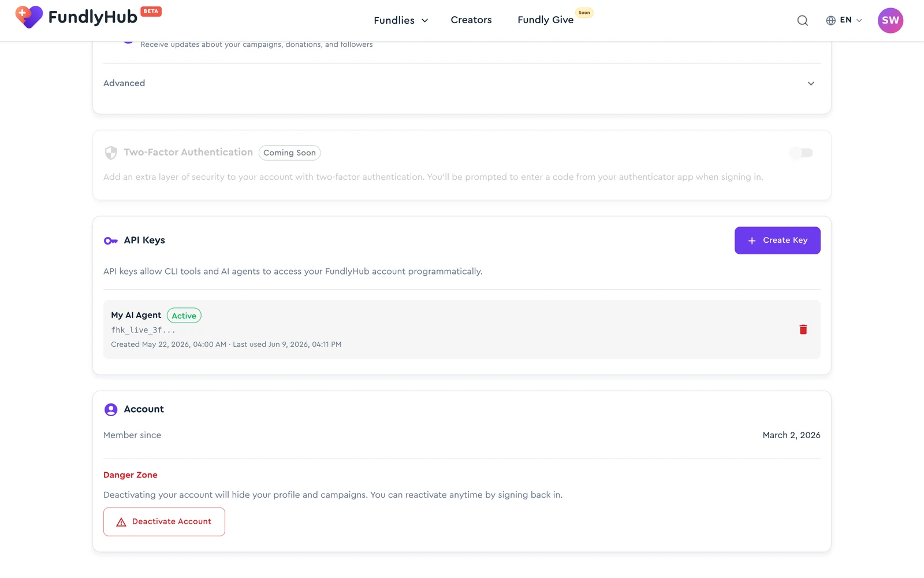Click the Soon badge on Fundly Give
The width and height of the screenshot is (924, 578).
pyautogui.click(x=584, y=13)
